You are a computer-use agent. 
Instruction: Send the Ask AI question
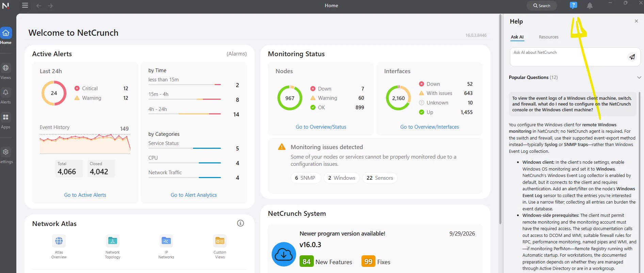click(x=632, y=57)
